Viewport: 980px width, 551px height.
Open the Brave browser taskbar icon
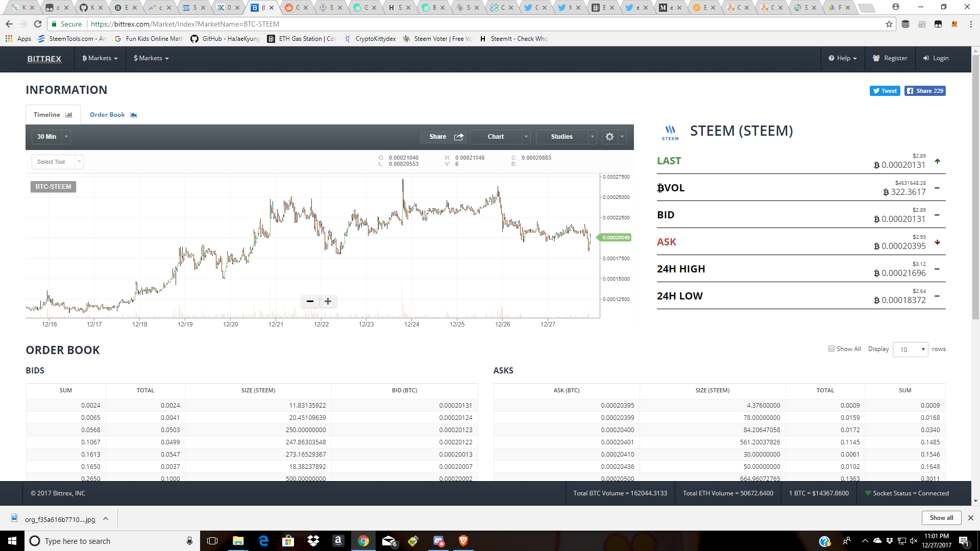463,541
